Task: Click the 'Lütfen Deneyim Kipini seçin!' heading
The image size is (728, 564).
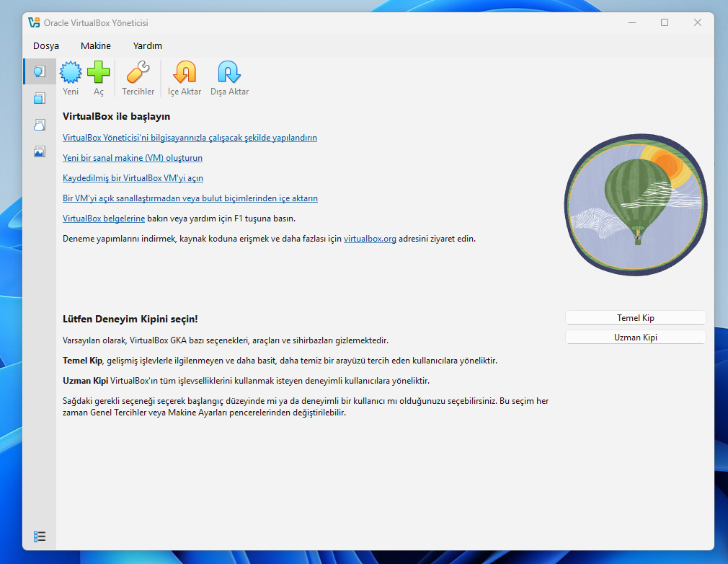Action: pyautogui.click(x=130, y=319)
